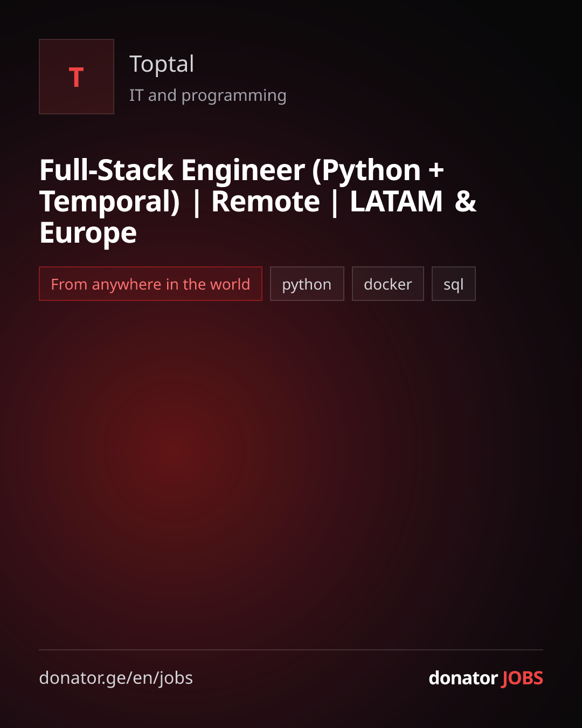Select the docker skill tag
The height and width of the screenshot is (728, 582).
(x=388, y=284)
